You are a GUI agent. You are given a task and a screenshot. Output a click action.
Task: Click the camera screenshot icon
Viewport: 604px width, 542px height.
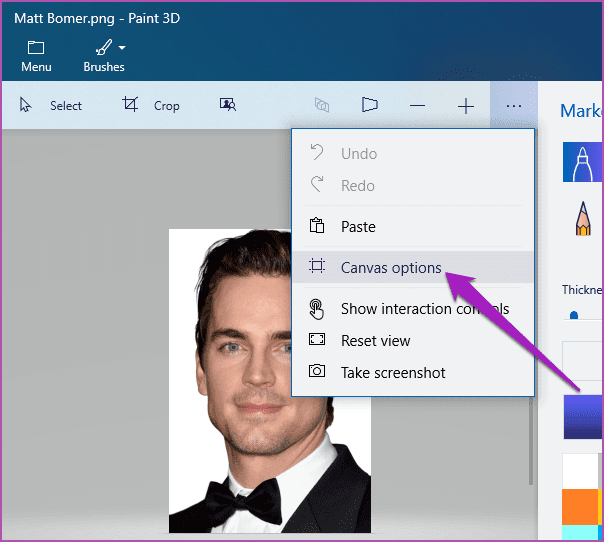coord(317,371)
